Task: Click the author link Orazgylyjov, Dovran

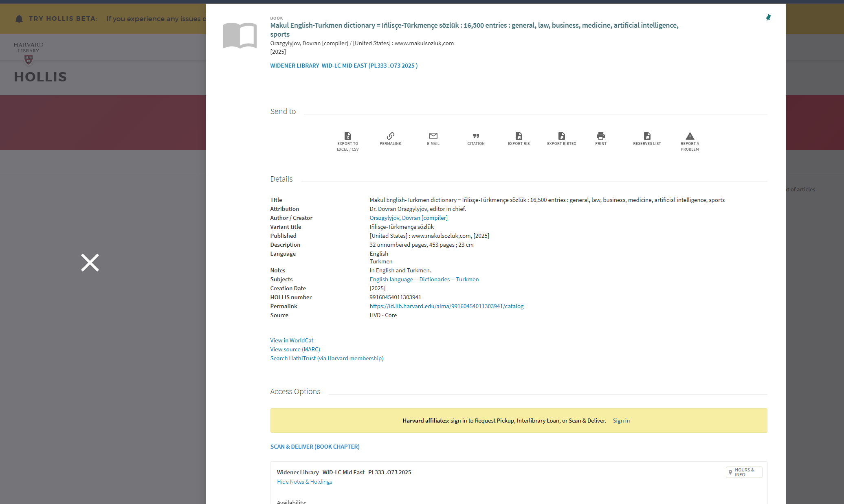Action: tap(408, 218)
